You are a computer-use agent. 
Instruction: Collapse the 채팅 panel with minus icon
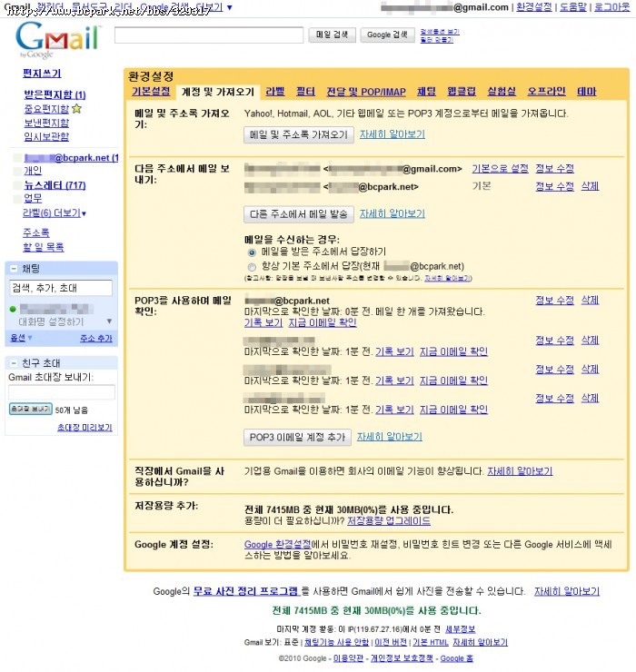[14, 269]
